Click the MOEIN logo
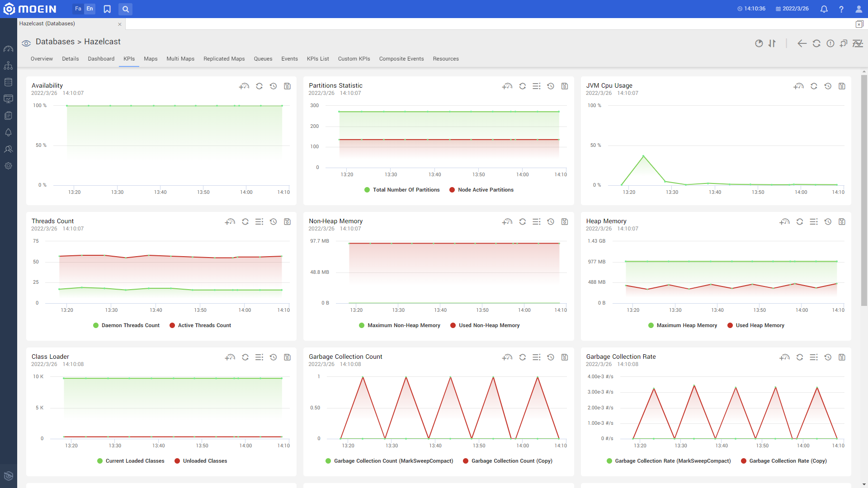 [30, 9]
